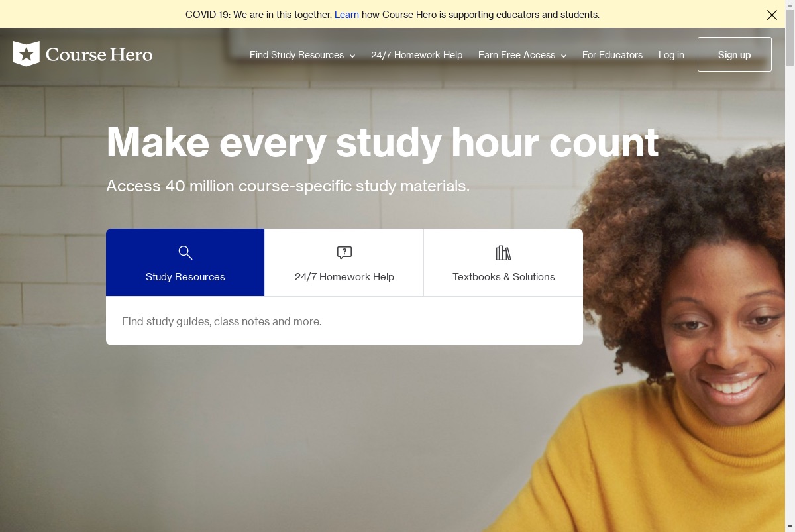The height and width of the screenshot is (532, 795).
Task: Open Find Study Resources menu
Action: click(x=297, y=55)
